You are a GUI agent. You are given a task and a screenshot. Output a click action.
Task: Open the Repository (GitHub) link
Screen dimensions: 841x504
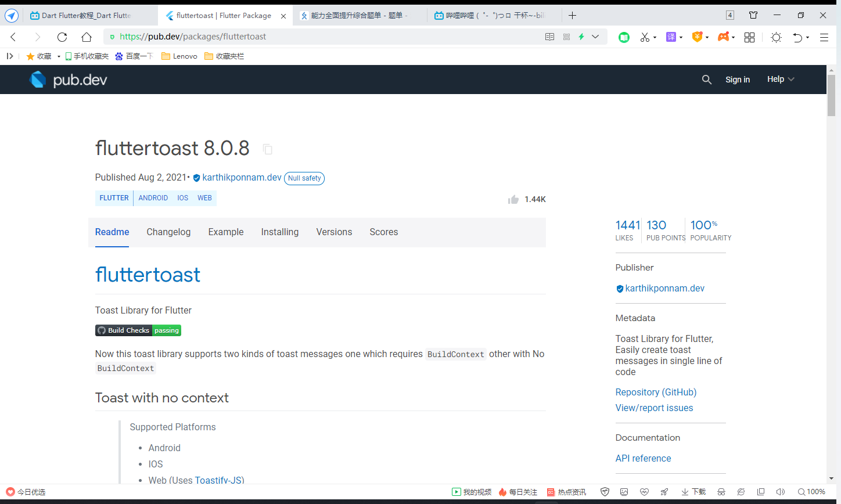tap(656, 393)
